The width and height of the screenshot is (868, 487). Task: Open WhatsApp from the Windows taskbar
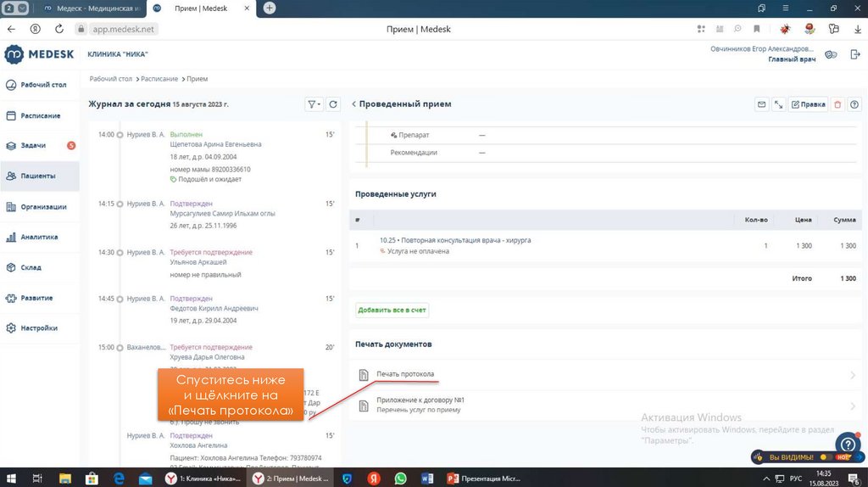pos(400,479)
